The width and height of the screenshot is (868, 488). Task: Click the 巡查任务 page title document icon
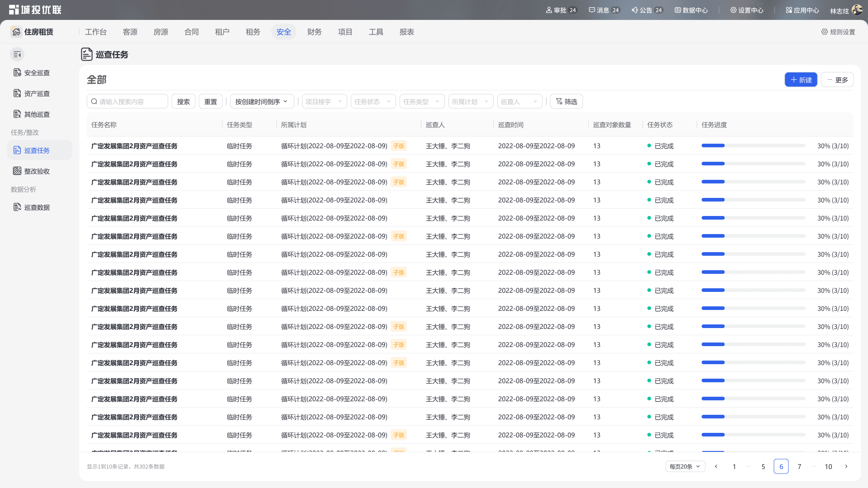point(87,54)
